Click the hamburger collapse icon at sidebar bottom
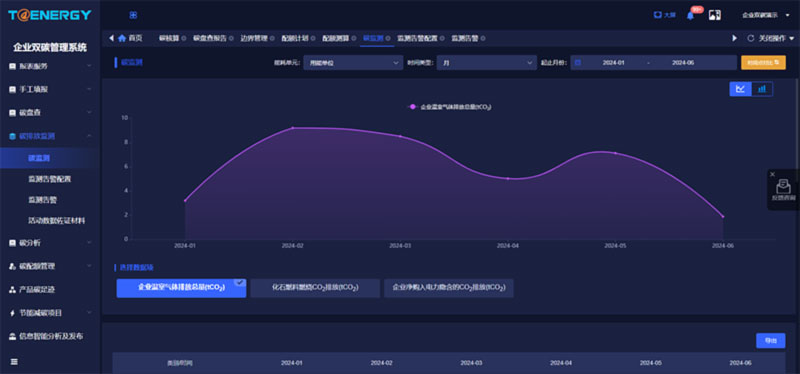800x374 pixels. pyautogui.click(x=14, y=362)
